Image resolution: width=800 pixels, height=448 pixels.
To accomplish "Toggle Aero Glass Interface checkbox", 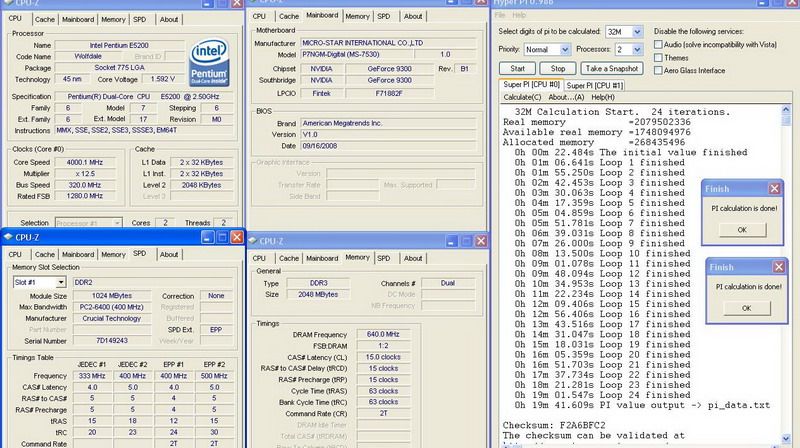I will click(x=658, y=70).
